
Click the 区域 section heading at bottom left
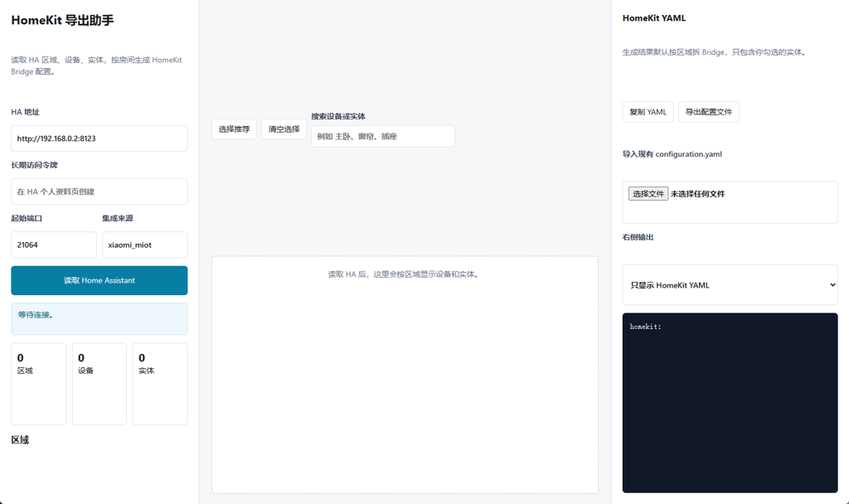click(20, 439)
